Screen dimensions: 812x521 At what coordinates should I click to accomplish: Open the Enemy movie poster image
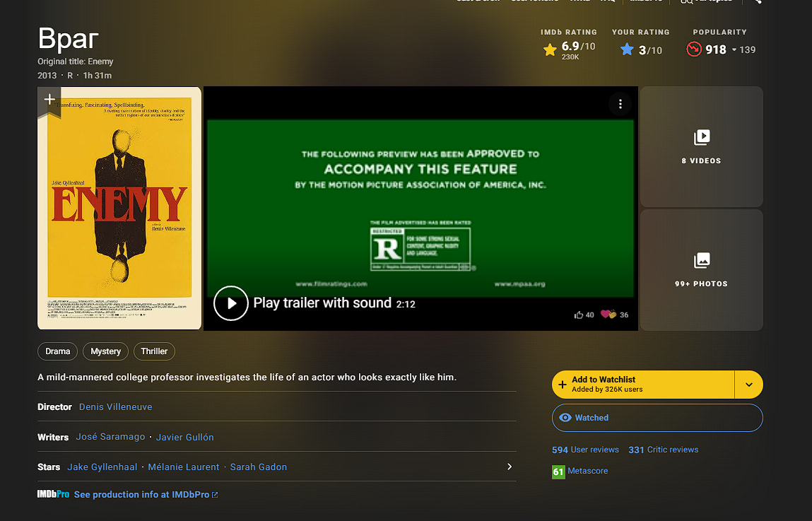point(119,208)
